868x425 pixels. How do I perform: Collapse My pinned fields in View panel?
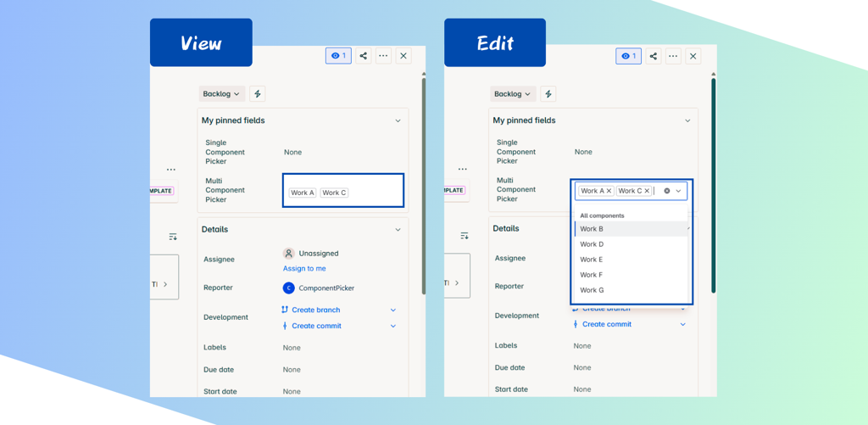pyautogui.click(x=398, y=120)
